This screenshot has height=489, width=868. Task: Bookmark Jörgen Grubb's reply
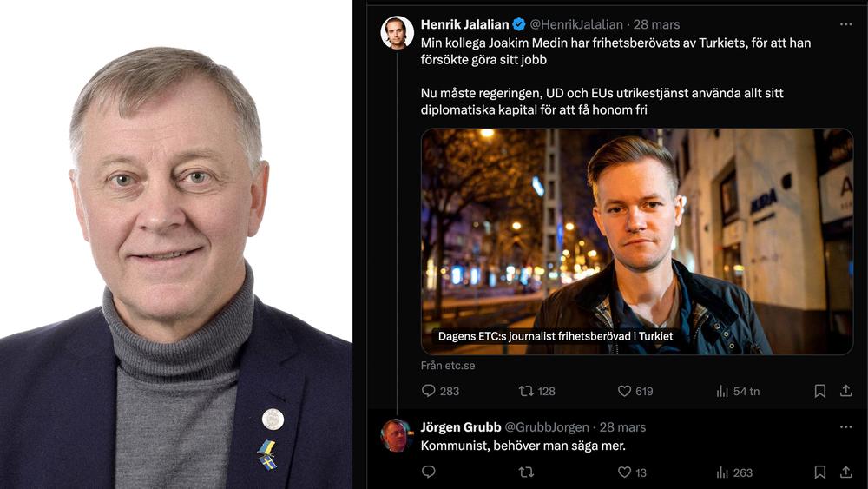click(x=820, y=472)
